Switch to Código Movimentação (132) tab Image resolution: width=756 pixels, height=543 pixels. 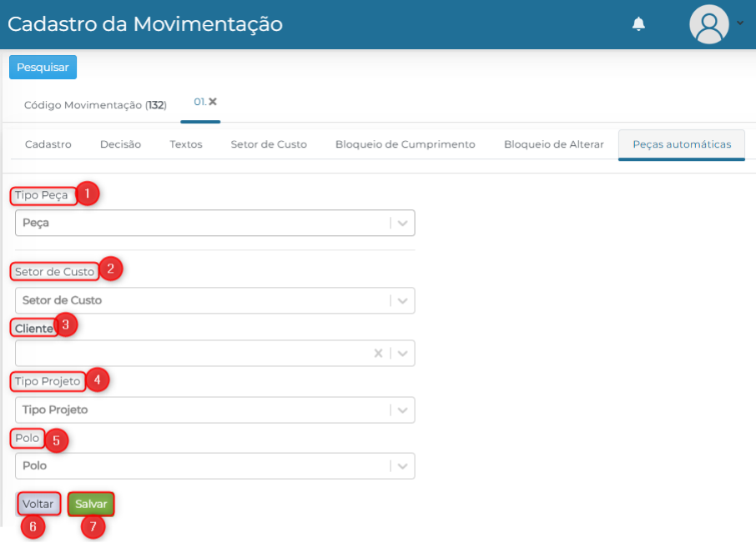95,105
